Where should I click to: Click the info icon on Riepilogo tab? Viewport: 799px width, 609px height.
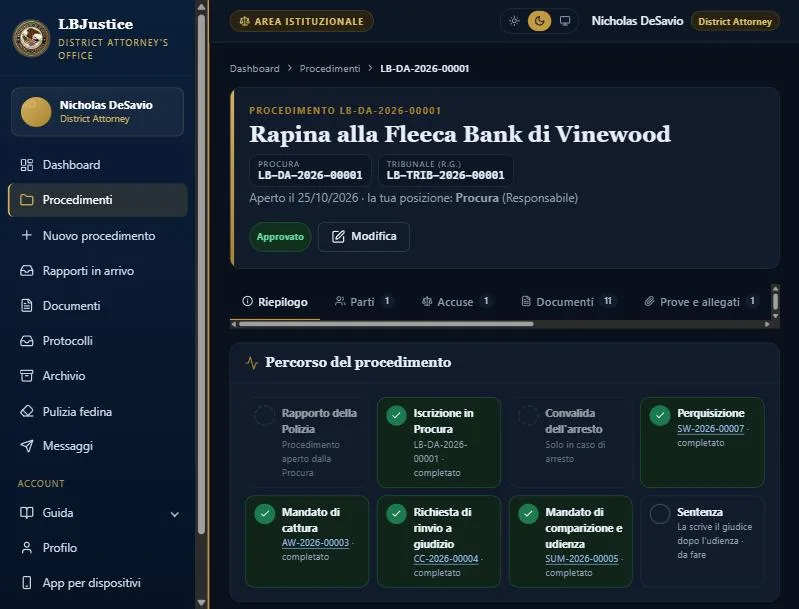248,301
